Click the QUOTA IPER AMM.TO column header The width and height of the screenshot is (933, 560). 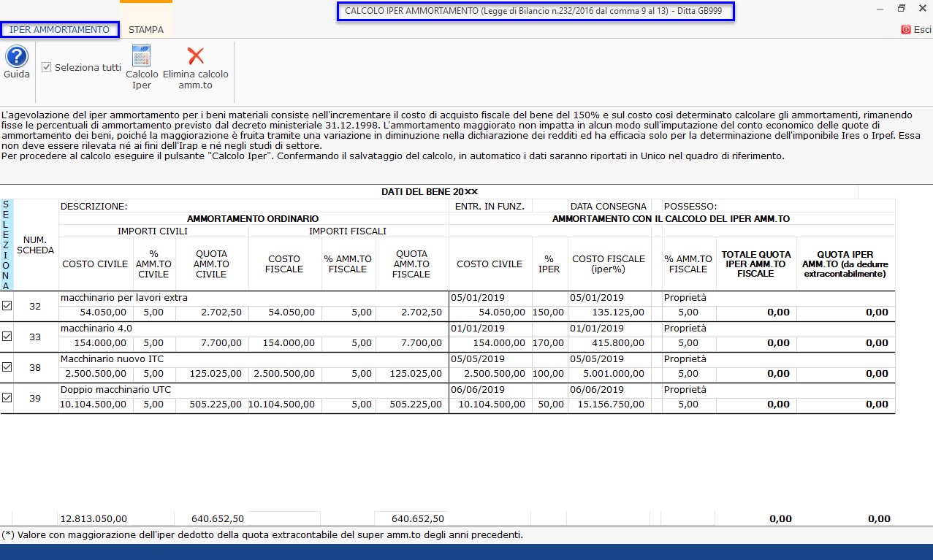point(846,264)
